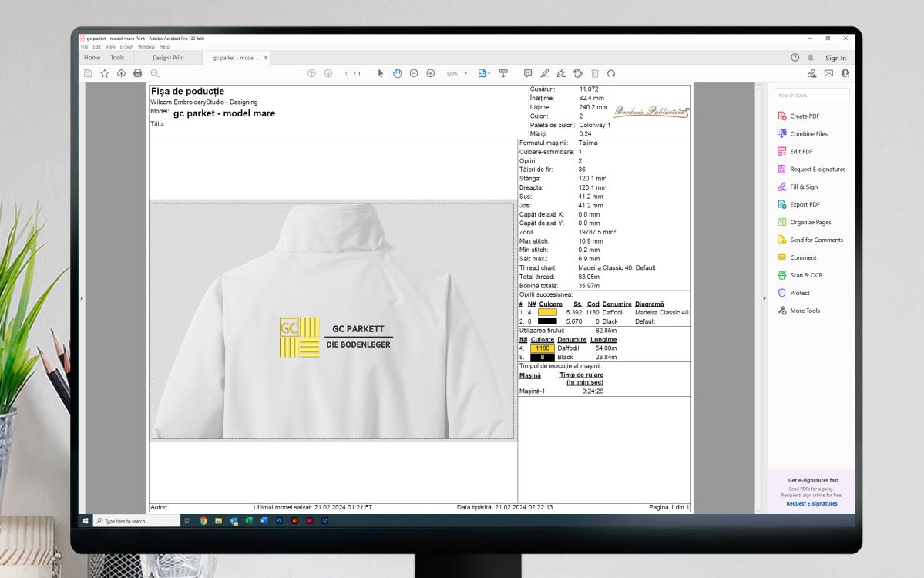Open the 120% zoom level dropdown
Viewport: 924px width, 578px height.
click(x=457, y=73)
